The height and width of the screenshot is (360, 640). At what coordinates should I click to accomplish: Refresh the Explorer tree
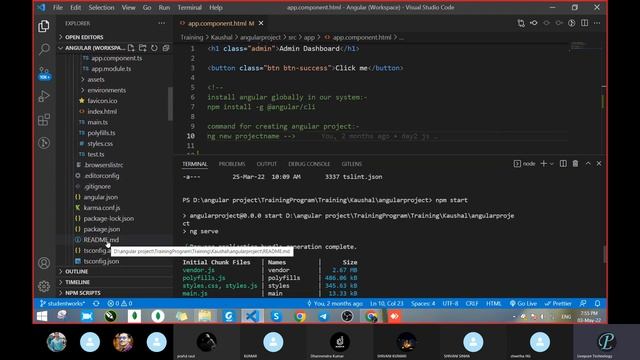(x=154, y=48)
